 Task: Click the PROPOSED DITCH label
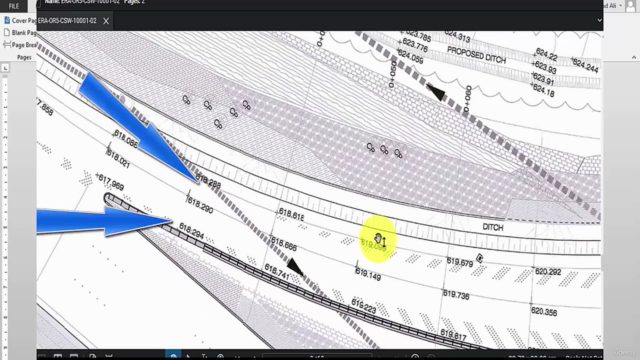476,55
